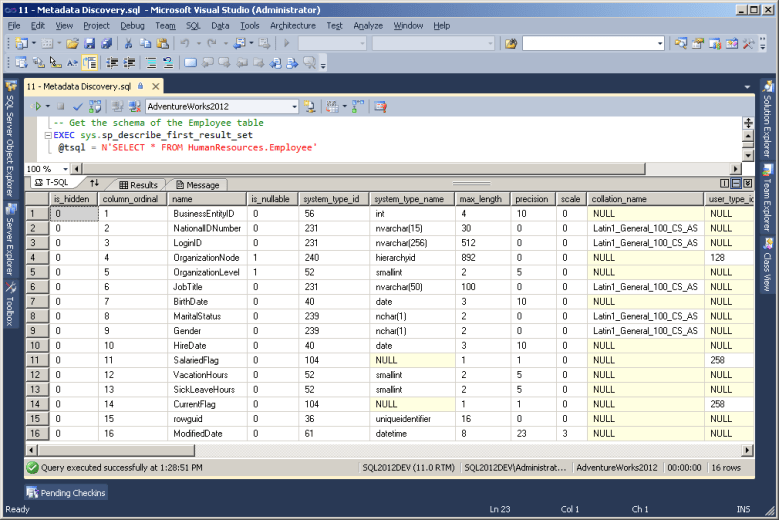Save the current SQL file
Viewport: 779px width, 520px height.
coord(89,44)
